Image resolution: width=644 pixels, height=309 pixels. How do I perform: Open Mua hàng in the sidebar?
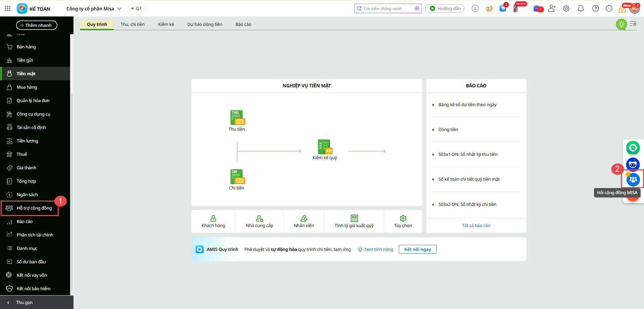point(35,87)
